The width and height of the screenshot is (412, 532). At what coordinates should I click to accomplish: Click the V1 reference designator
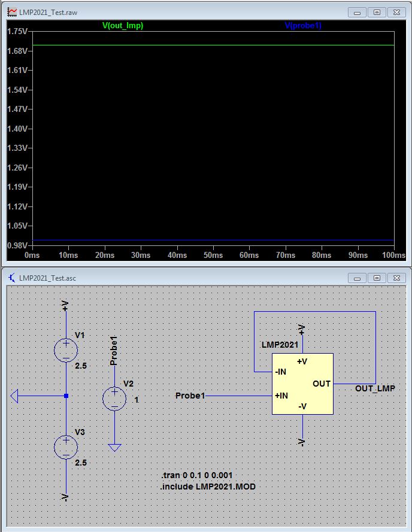(80, 335)
